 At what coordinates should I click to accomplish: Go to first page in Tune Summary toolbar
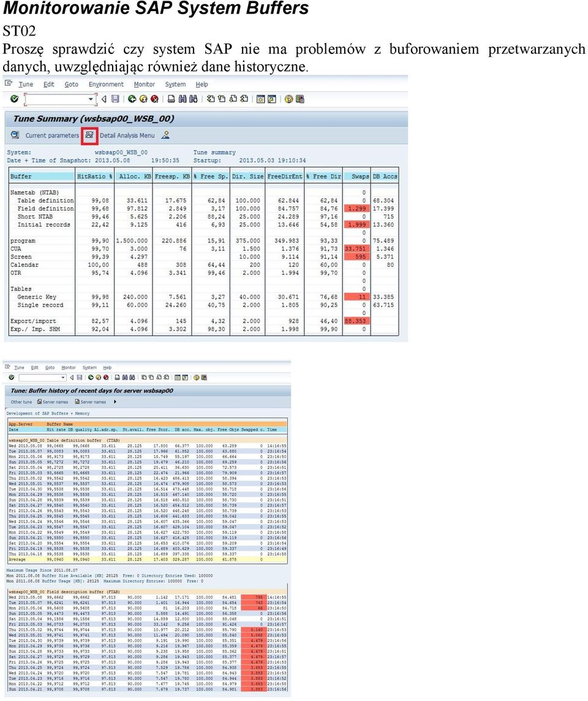tap(211, 99)
